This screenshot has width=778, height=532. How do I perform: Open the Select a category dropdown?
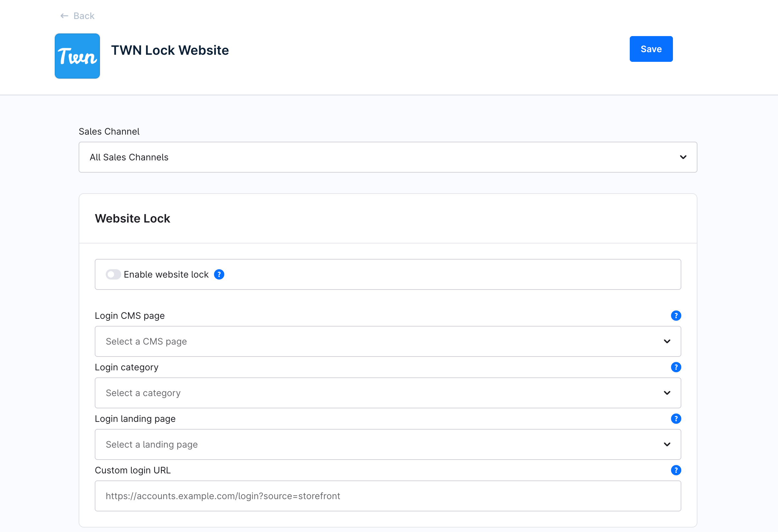click(x=388, y=393)
